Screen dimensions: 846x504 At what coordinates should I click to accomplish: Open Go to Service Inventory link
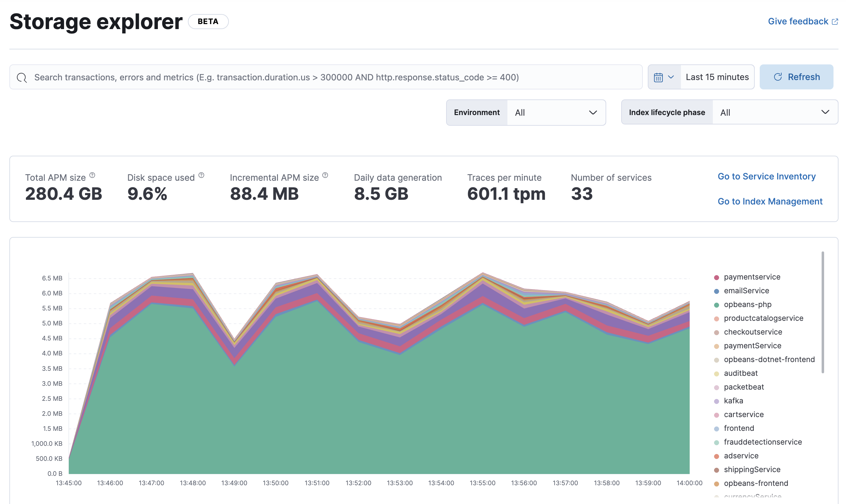point(766,176)
